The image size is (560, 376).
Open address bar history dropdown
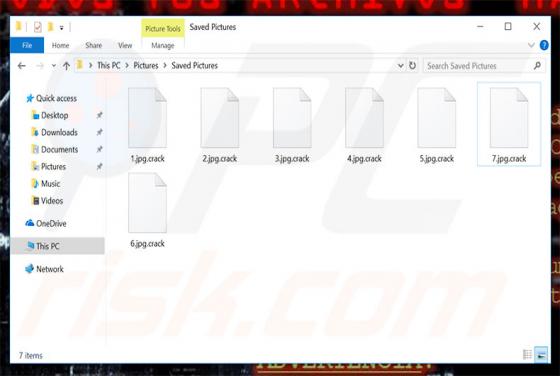401,66
